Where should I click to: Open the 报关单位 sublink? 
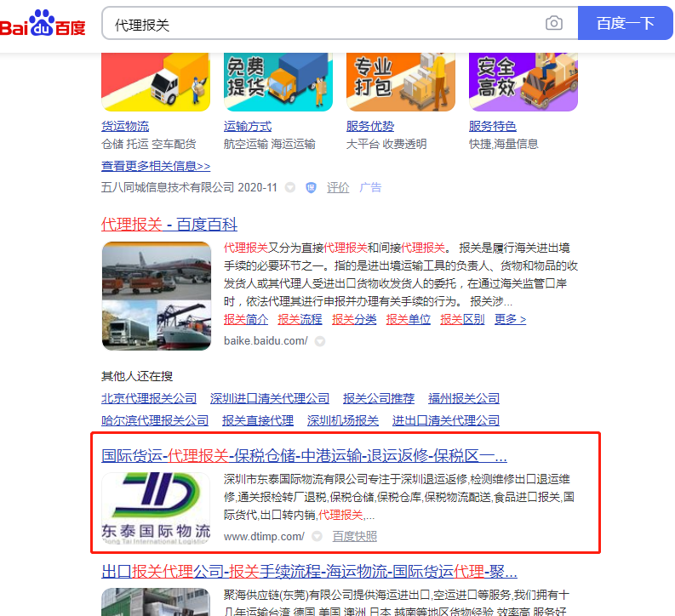coord(409,319)
